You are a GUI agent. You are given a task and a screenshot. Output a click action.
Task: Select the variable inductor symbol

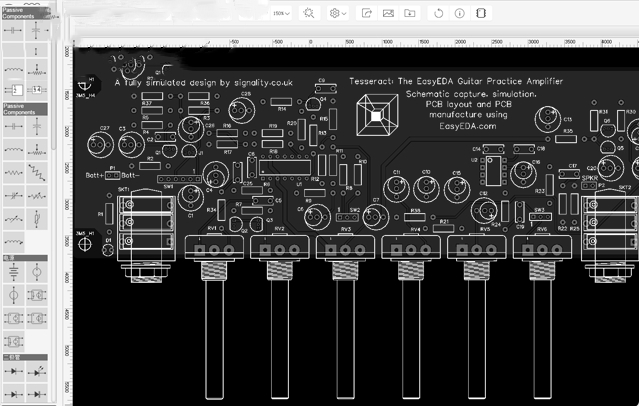coord(13,219)
